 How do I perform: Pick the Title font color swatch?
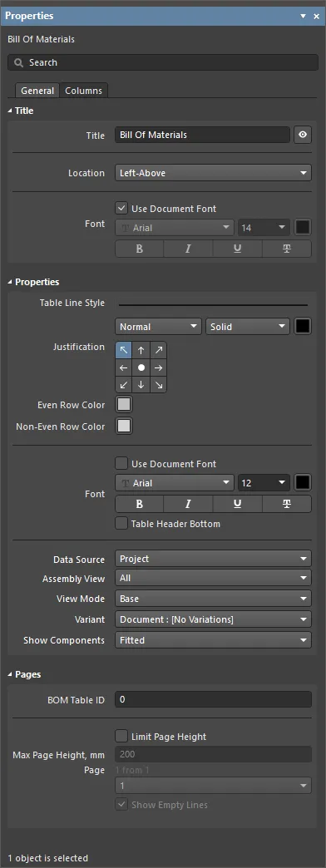(303, 228)
